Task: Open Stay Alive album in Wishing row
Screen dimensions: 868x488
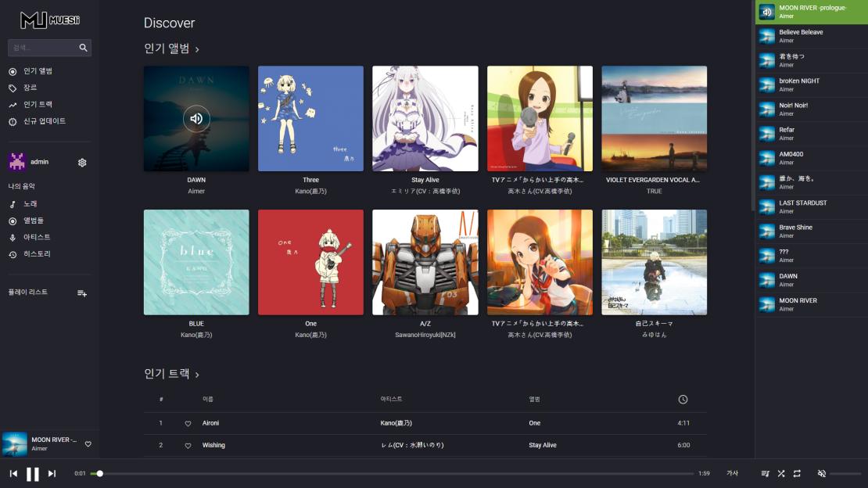Action: (x=543, y=445)
